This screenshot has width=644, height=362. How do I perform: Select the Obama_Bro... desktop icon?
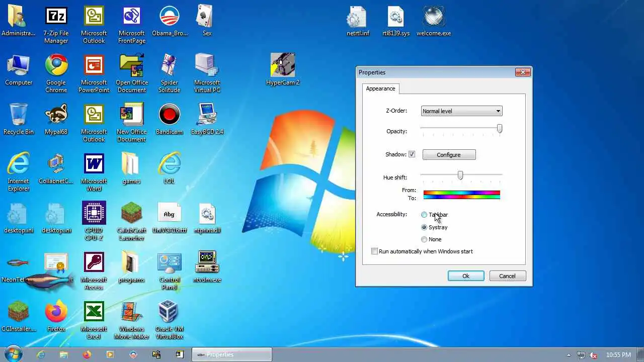170,22
